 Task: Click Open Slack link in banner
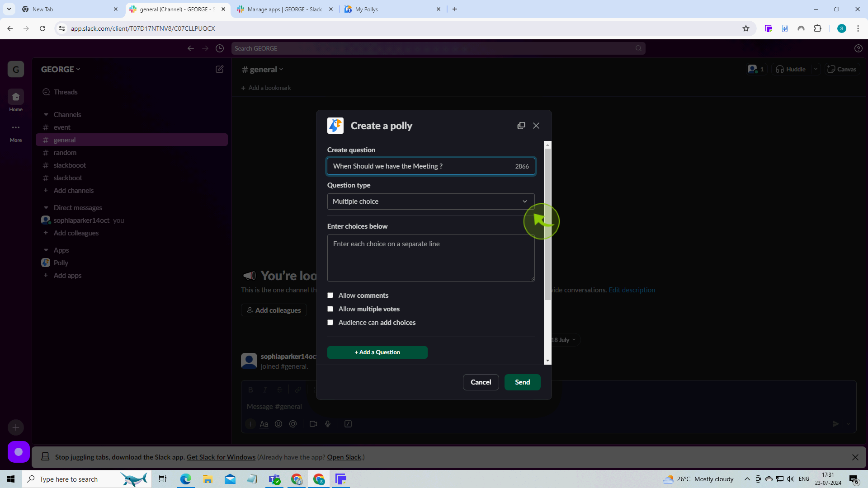click(x=344, y=457)
